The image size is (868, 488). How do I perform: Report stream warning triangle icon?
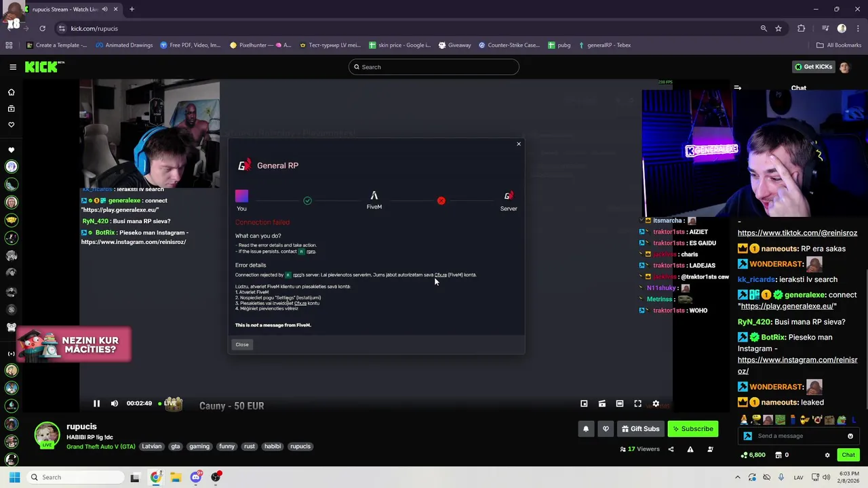tap(690, 449)
